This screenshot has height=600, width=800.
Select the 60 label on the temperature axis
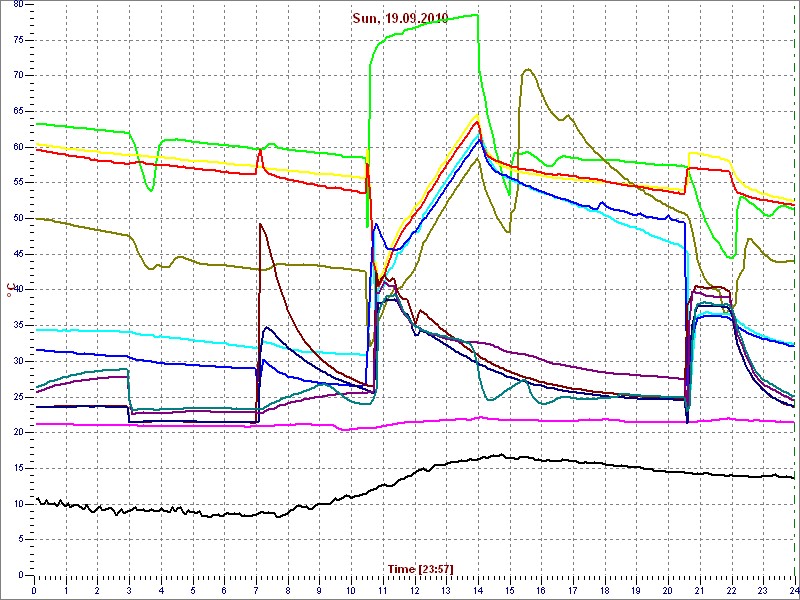(17, 147)
